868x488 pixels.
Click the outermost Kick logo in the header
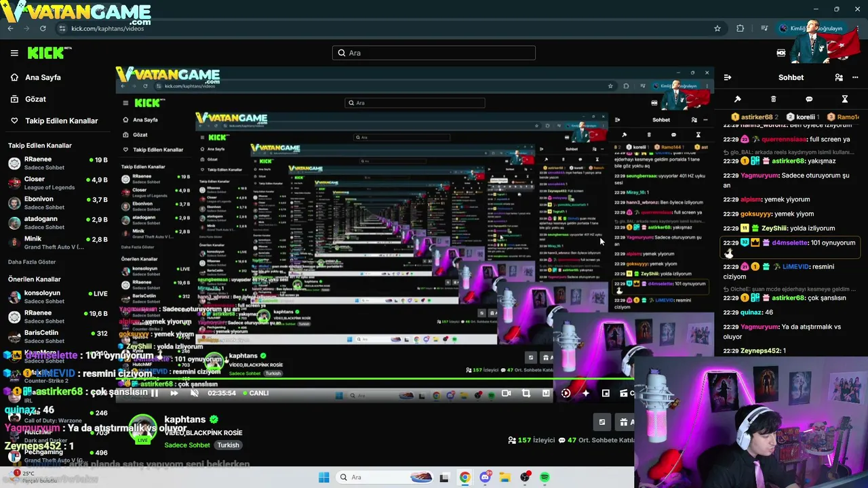(49, 53)
